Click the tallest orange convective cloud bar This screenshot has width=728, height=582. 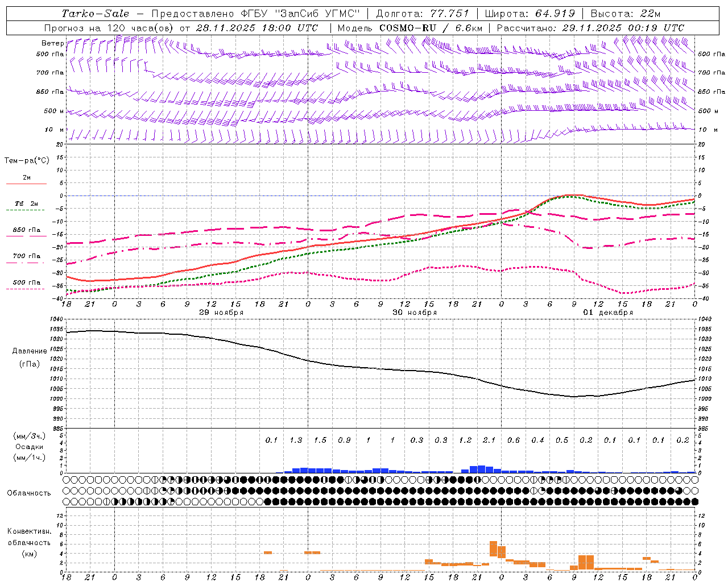493,549
